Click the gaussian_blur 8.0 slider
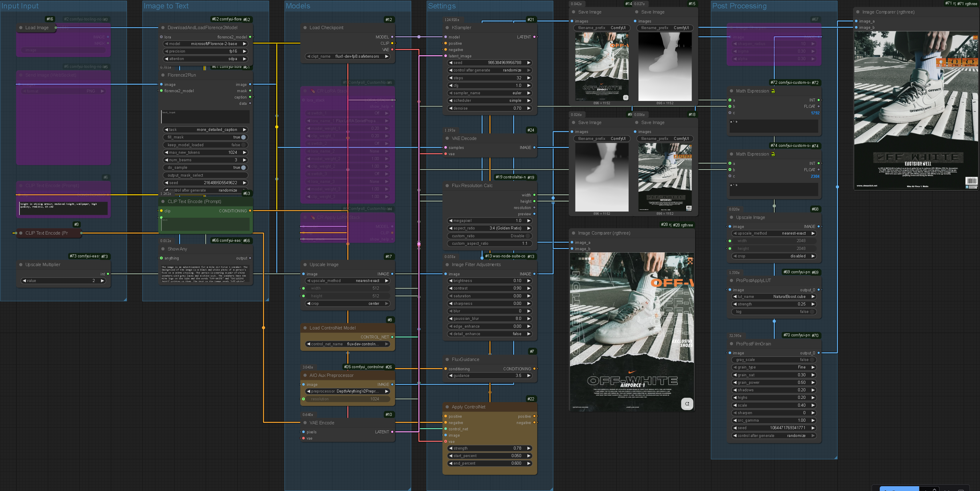Viewport: 980px width, 491px height. pyautogui.click(x=489, y=319)
